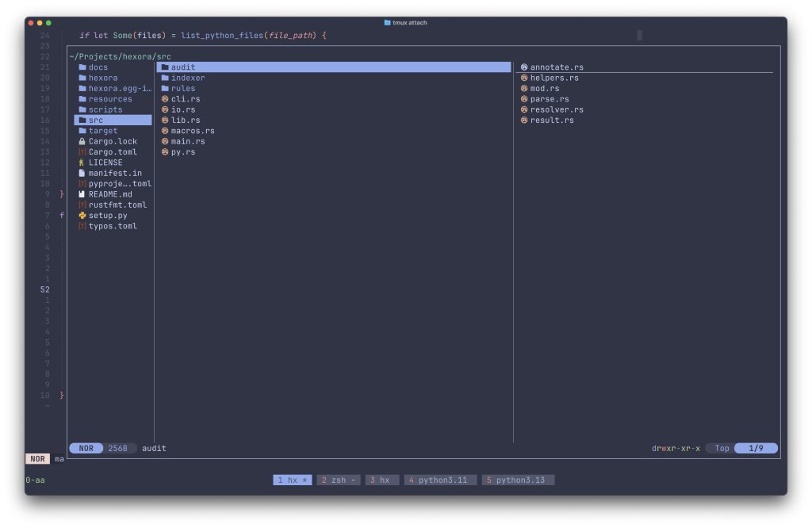Click the 1/9 position indicator
Viewport: 812px width, 528px height.
pyautogui.click(x=756, y=449)
